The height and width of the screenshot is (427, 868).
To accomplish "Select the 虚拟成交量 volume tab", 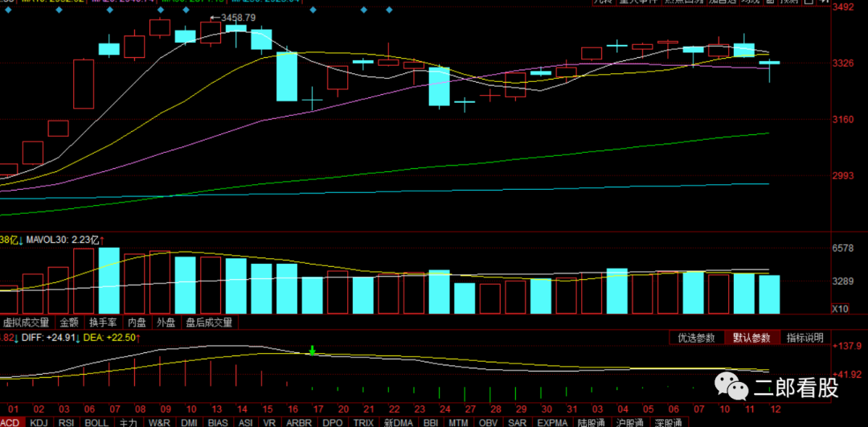I will tap(26, 322).
